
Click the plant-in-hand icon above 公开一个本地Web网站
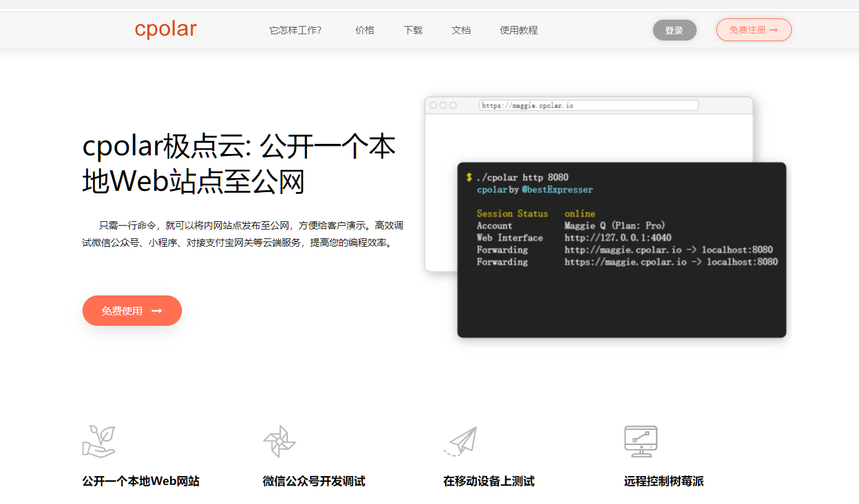pos(99,441)
